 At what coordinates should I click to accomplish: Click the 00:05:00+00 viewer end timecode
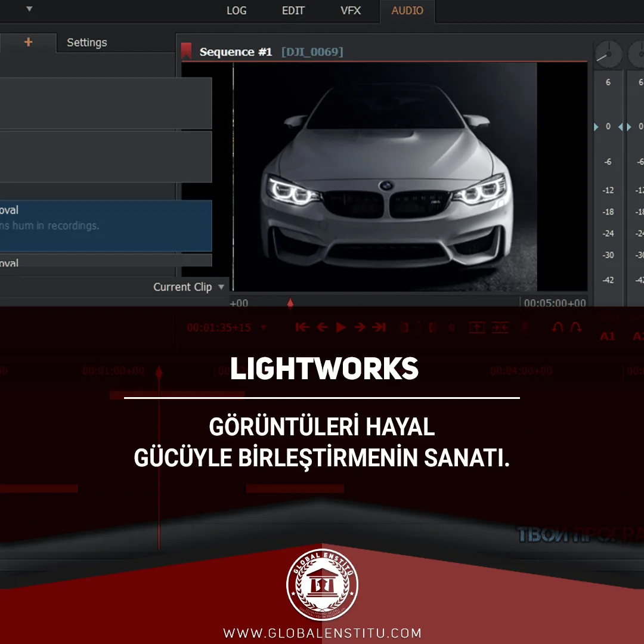point(555,303)
